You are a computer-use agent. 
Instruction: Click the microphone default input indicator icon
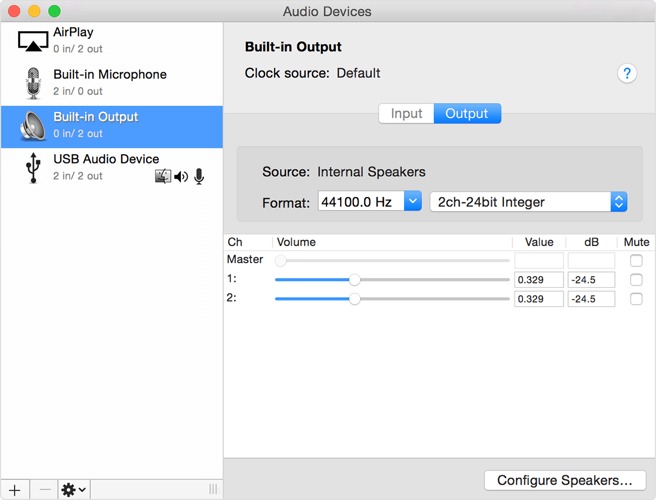click(x=199, y=177)
